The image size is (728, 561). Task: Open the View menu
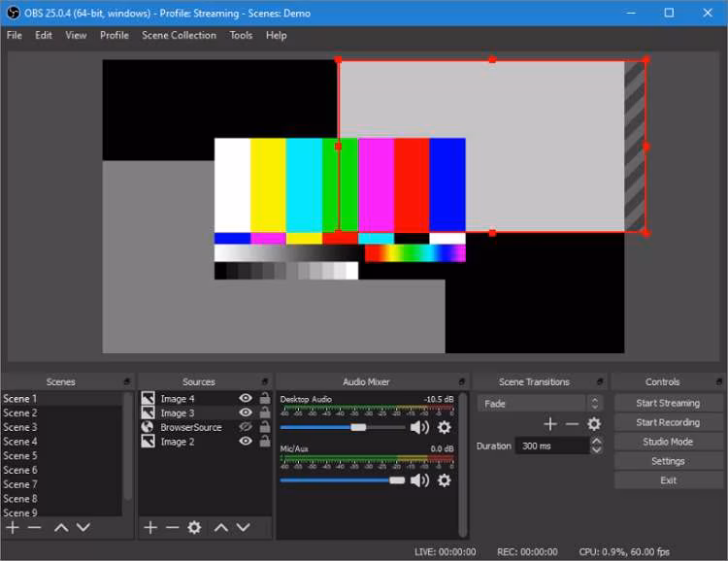(x=76, y=35)
